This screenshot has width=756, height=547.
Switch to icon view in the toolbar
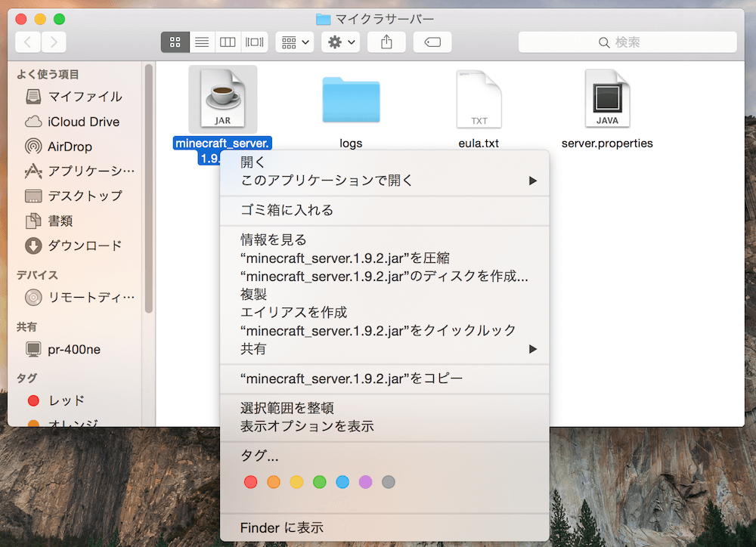175,42
